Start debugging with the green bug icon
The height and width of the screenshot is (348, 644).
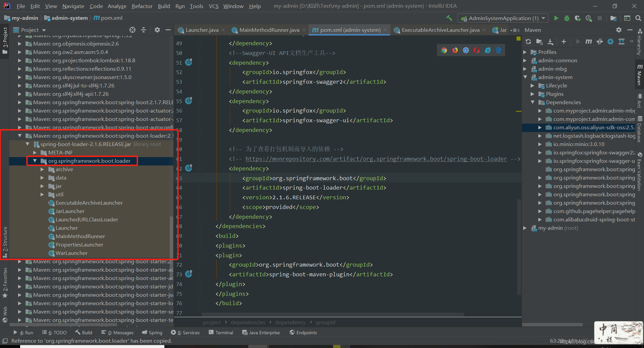[x=567, y=18]
